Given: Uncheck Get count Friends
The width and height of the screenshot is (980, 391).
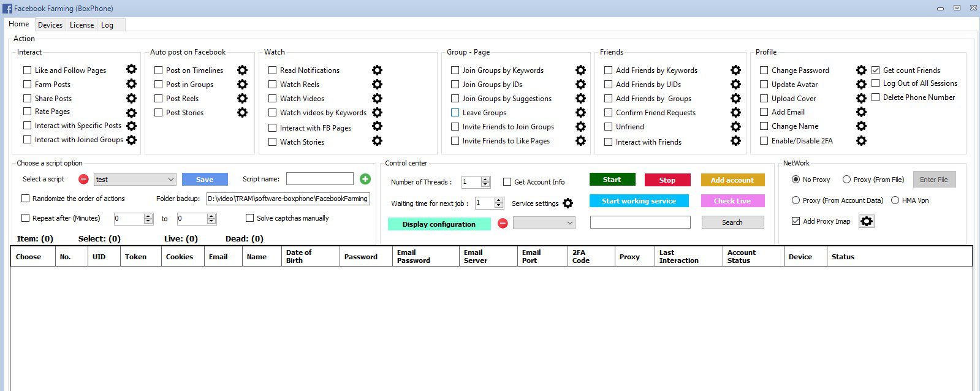Looking at the screenshot, I should coord(875,70).
